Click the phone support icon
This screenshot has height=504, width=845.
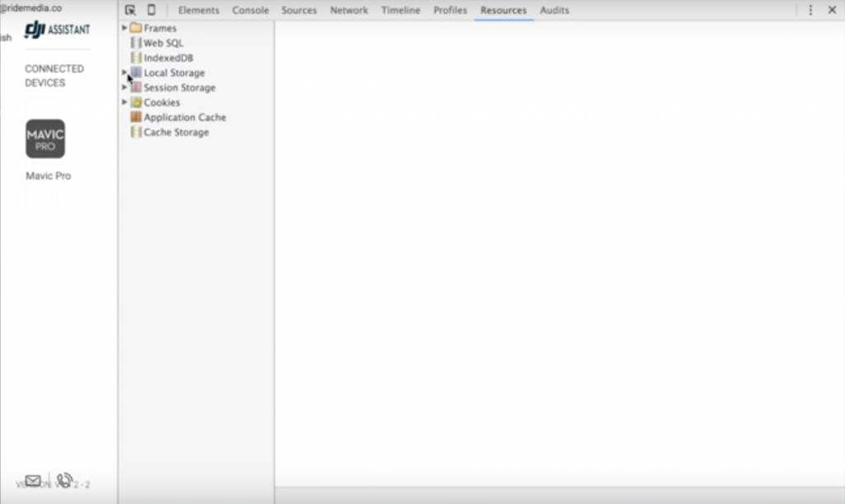(x=65, y=481)
